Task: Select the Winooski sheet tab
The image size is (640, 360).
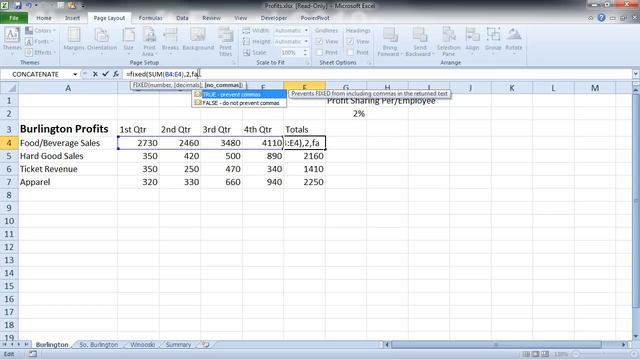Action: coord(142,344)
